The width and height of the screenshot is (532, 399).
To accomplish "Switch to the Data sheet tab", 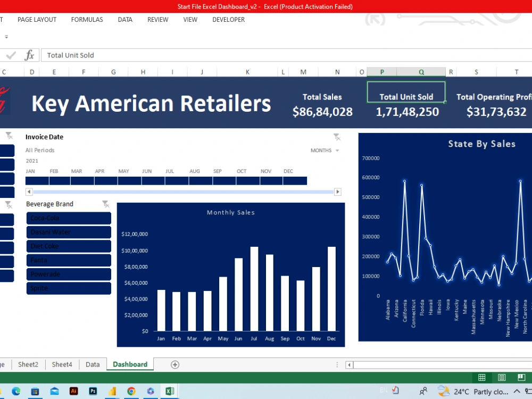I will tap(92, 364).
